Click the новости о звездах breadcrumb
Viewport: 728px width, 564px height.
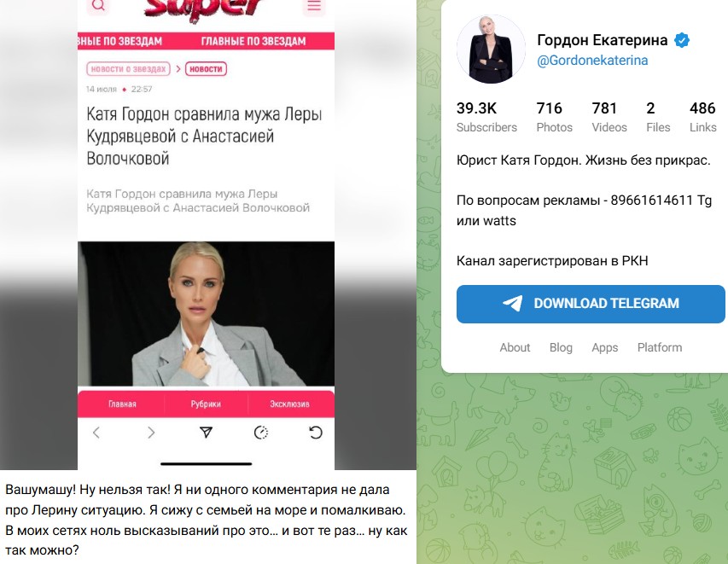pyautogui.click(x=128, y=69)
